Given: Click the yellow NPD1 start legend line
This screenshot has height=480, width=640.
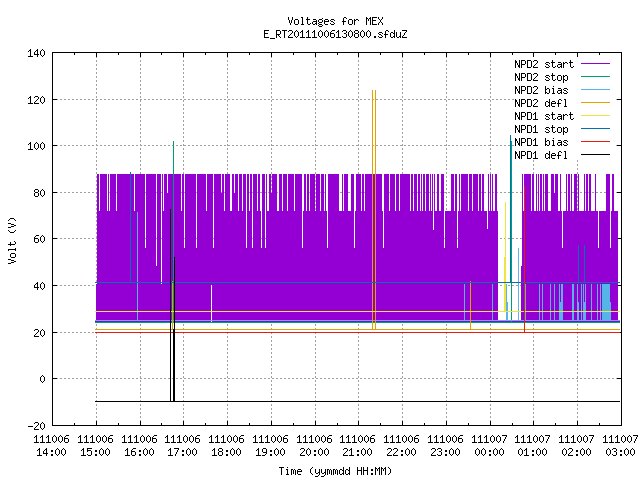Looking at the screenshot, I should tap(595, 116).
